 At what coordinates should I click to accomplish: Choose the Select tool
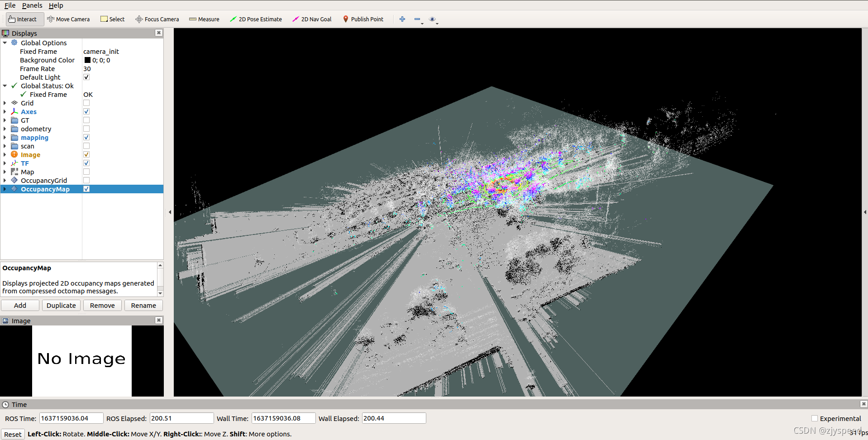(113, 19)
